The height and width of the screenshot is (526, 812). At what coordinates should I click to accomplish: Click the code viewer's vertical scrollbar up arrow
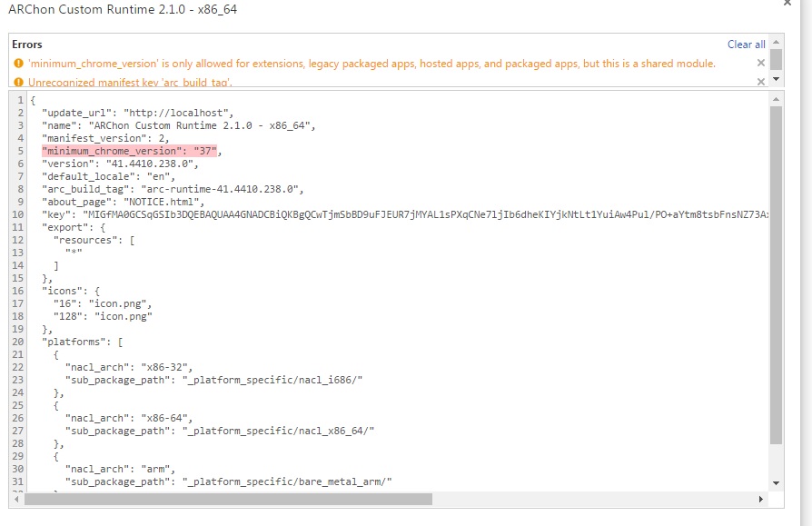point(776,98)
